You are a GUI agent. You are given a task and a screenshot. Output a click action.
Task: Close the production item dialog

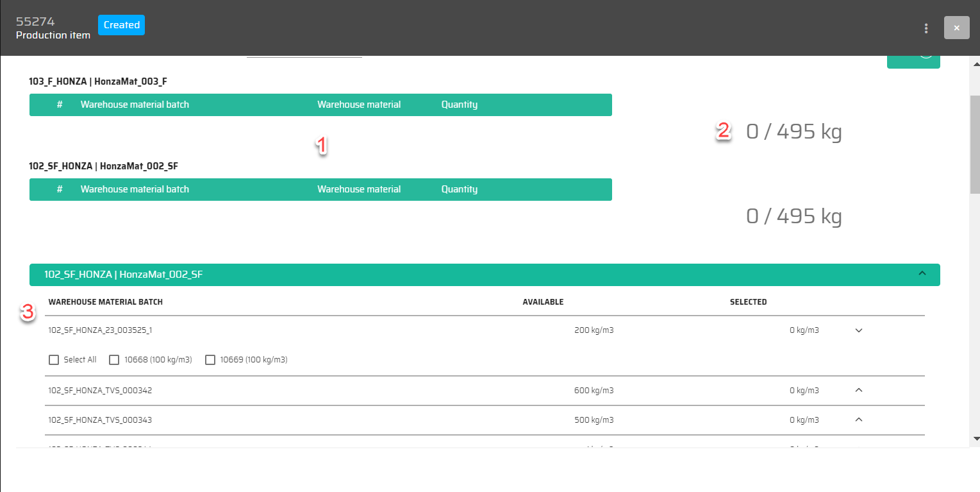tap(956, 28)
